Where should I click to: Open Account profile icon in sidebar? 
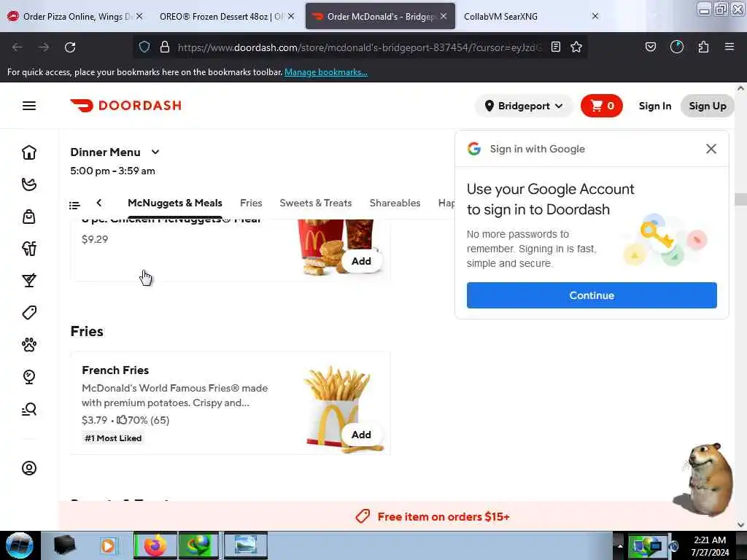pyautogui.click(x=29, y=468)
